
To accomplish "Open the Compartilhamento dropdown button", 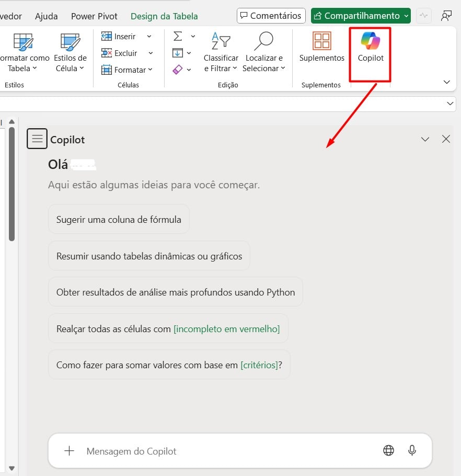I will pos(361,16).
